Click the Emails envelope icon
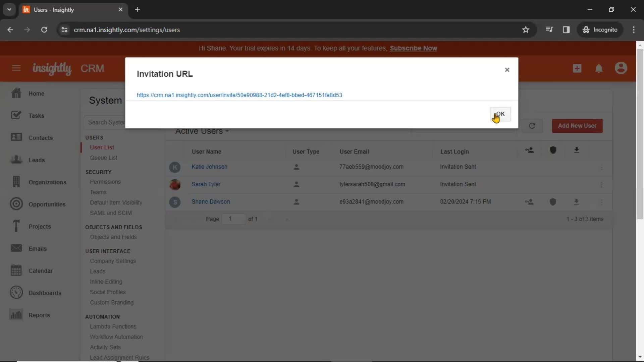Screen dimensions: 644x362 pyautogui.click(x=16, y=248)
